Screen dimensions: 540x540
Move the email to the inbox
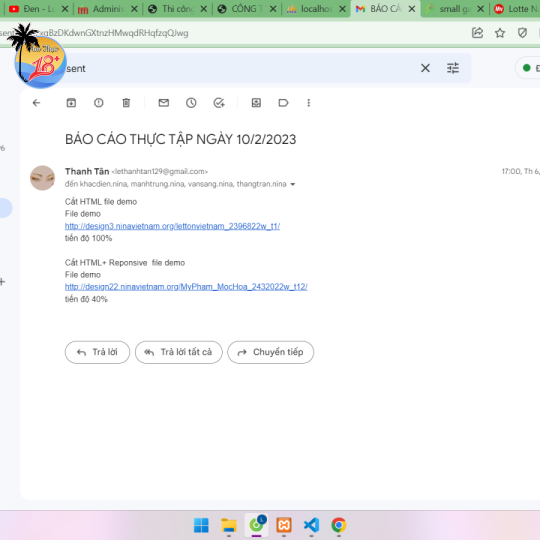click(256, 103)
